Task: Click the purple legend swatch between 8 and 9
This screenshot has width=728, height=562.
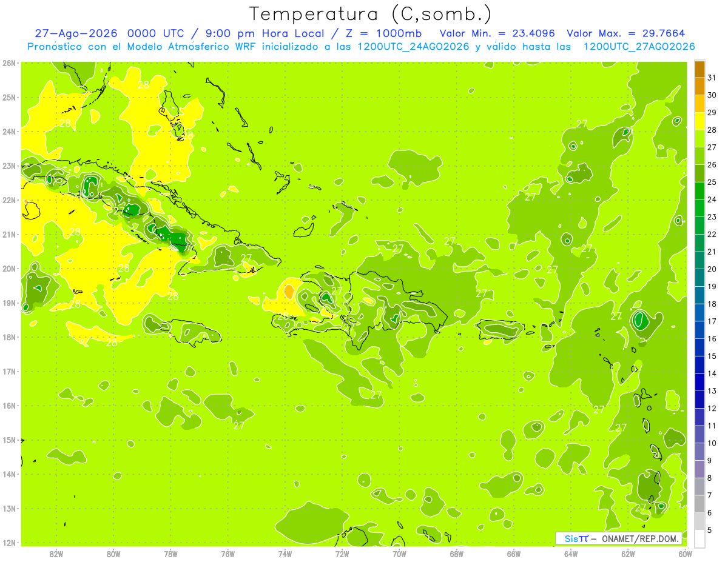Action: pyautogui.click(x=699, y=469)
